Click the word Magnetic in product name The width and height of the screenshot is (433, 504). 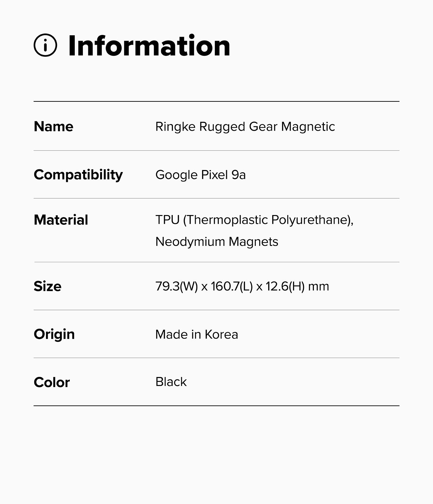[308, 127]
